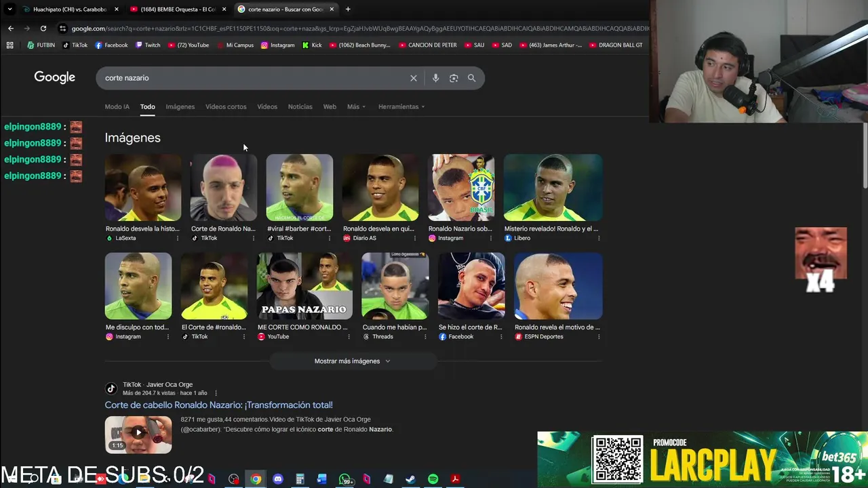This screenshot has width=868, height=488.
Task: Go back with the browser back arrow
Action: tap(11, 28)
